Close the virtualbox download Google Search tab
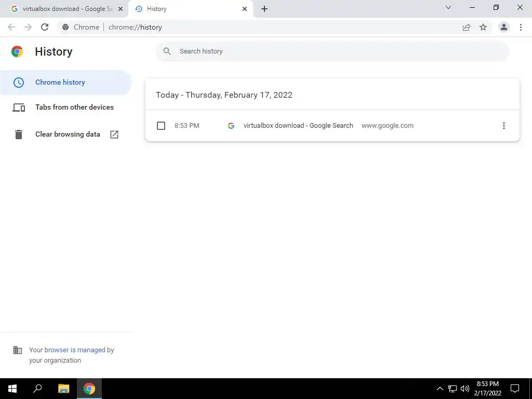The width and height of the screenshot is (532, 399). tap(121, 9)
